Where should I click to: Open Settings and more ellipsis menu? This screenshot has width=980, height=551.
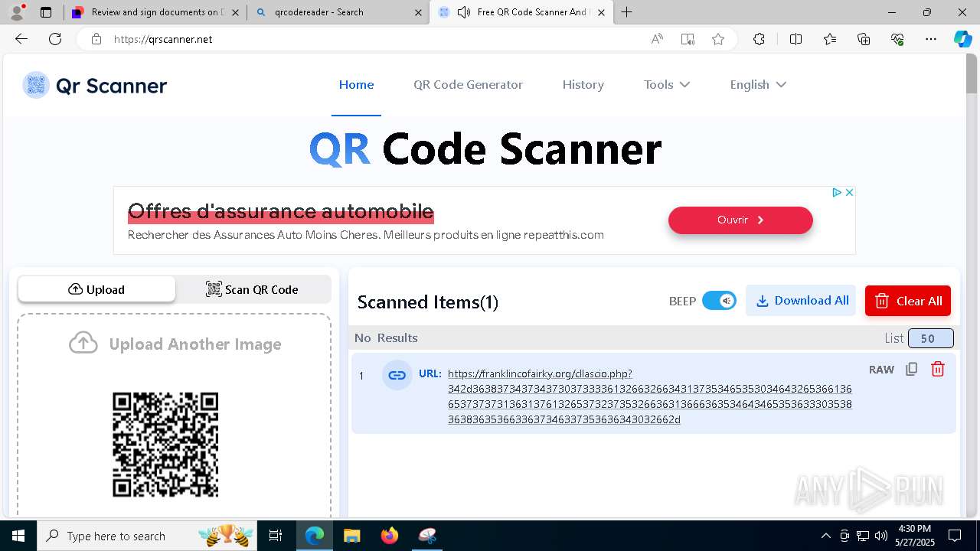pos(931,39)
